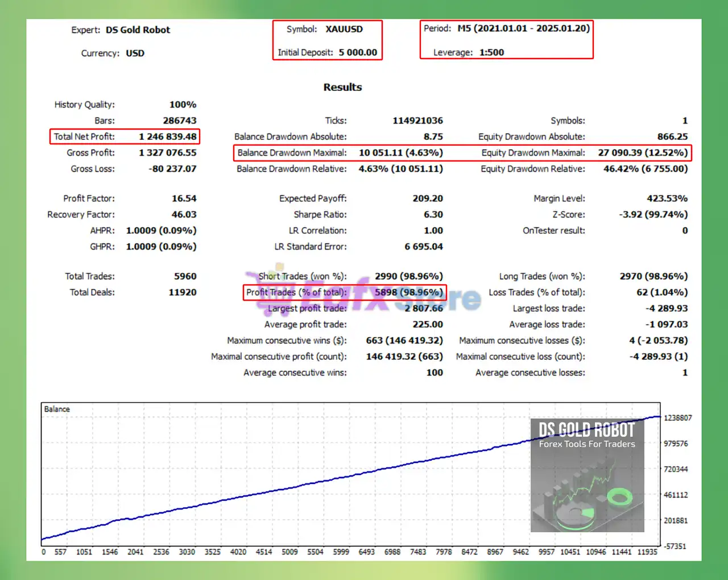Image resolution: width=728 pixels, height=580 pixels.
Task: Click the Results heading
Action: tap(342, 87)
